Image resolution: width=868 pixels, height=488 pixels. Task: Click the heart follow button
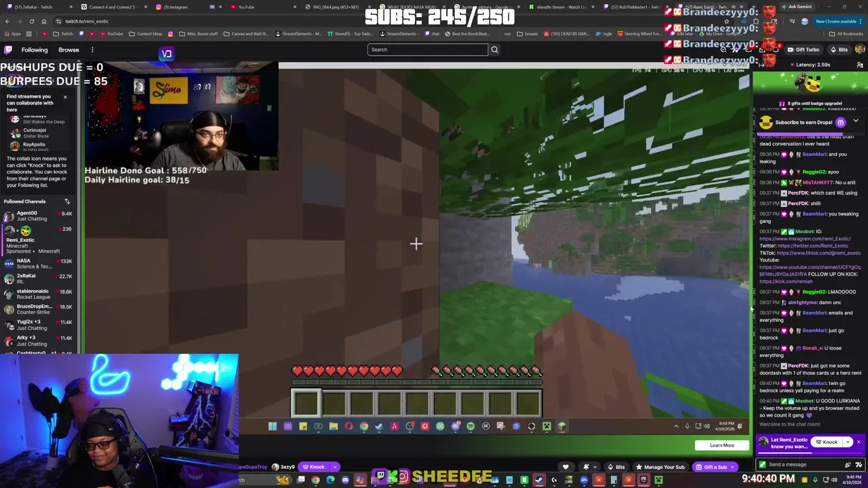(x=566, y=467)
